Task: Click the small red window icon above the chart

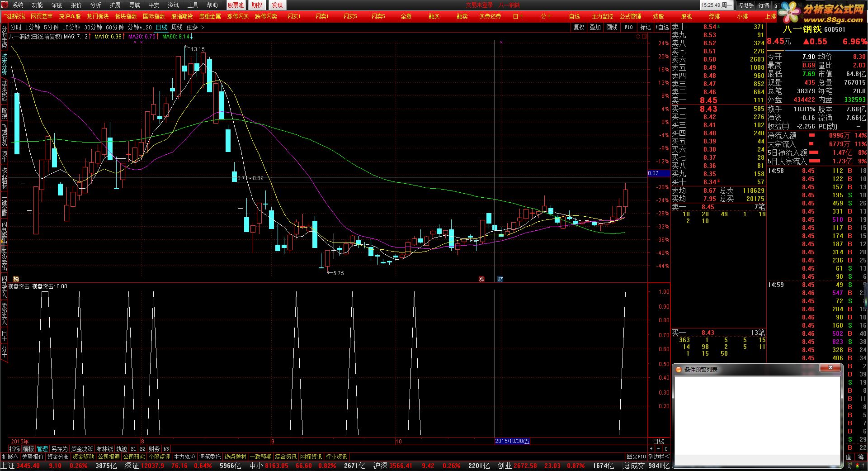Action: click(644, 36)
